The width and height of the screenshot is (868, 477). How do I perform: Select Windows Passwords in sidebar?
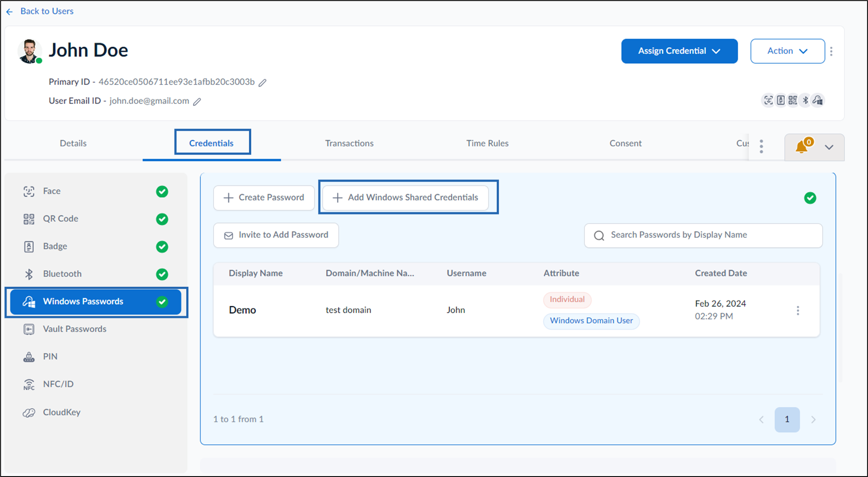click(x=96, y=302)
